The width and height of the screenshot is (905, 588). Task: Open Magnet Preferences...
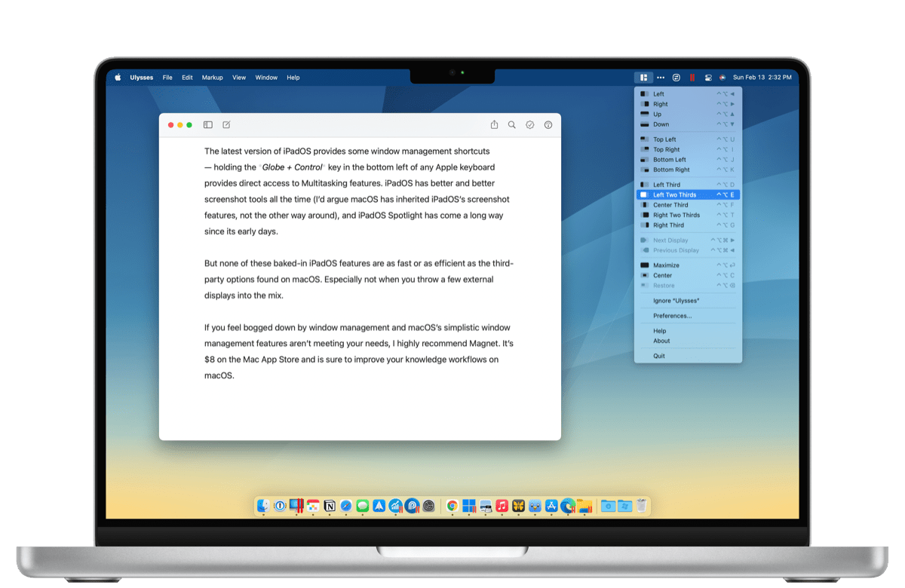[688, 316]
